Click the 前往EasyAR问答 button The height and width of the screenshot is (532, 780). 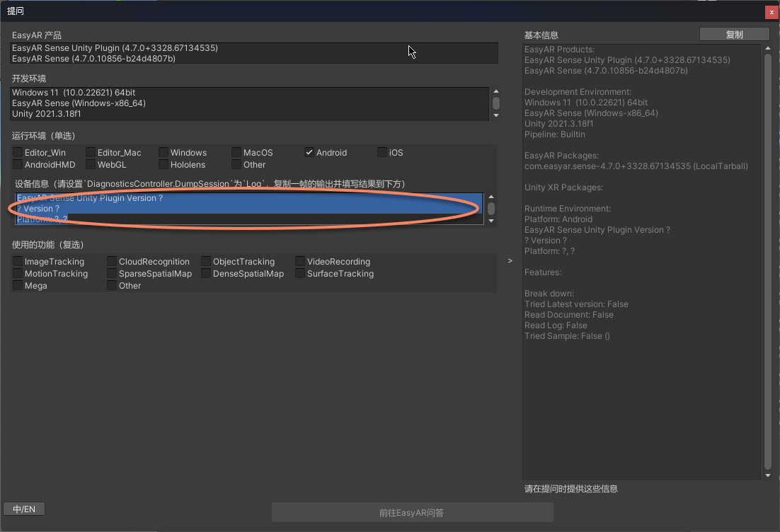click(413, 512)
